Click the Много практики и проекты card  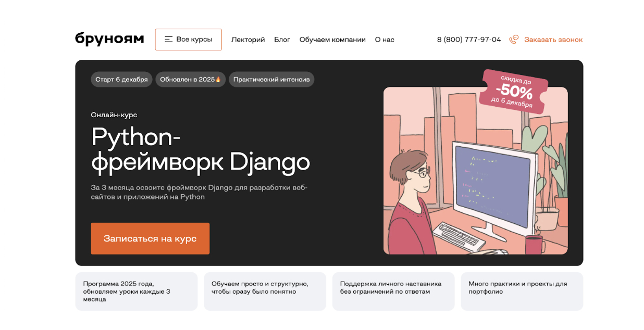coord(522,291)
